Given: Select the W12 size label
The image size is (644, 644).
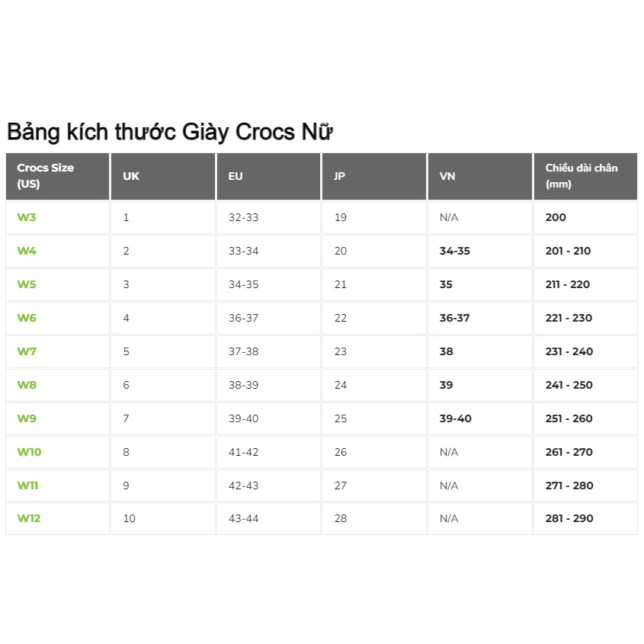Looking at the screenshot, I should pos(29,518).
